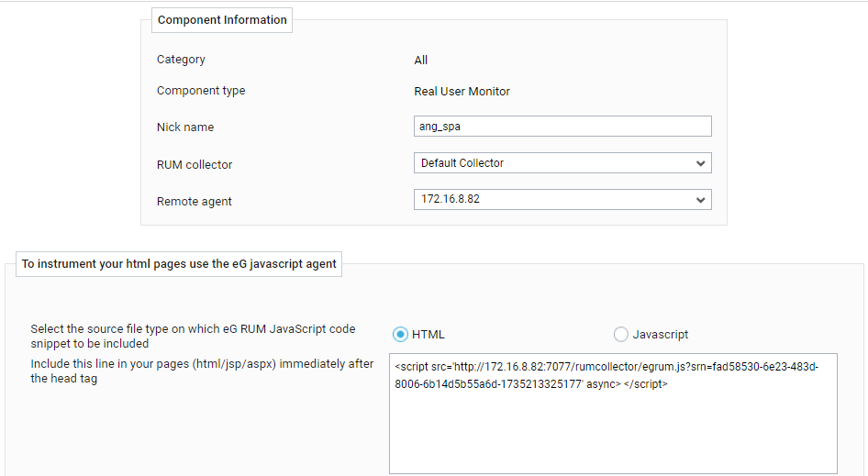
Task: Click the 'Remote agent' label
Action: coord(194,202)
